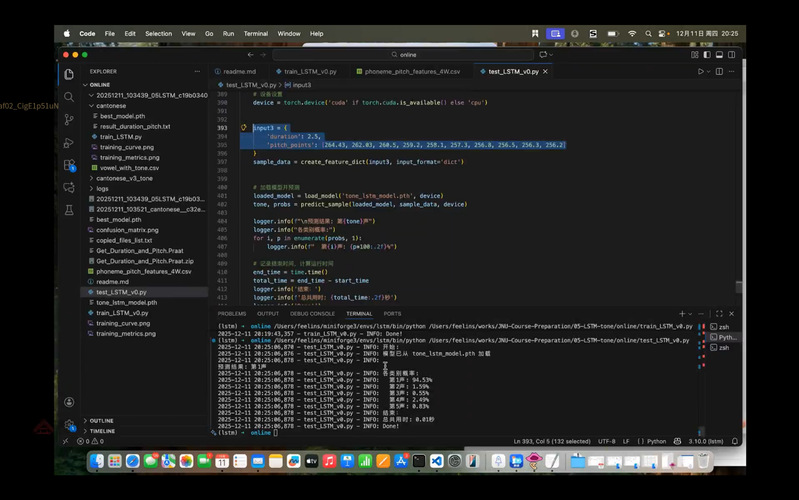Open the Run and Debug view
799x500 pixels.
69,143
